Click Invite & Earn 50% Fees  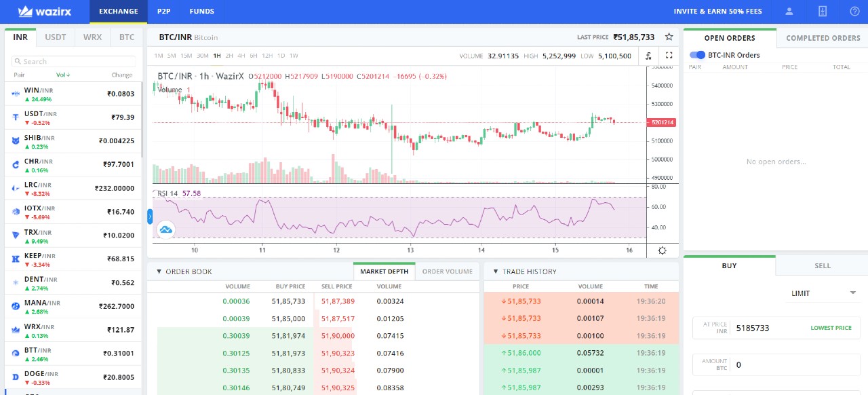(717, 12)
